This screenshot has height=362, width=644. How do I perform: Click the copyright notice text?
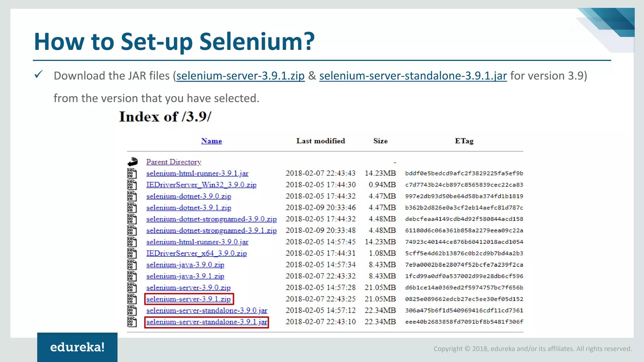click(533, 349)
